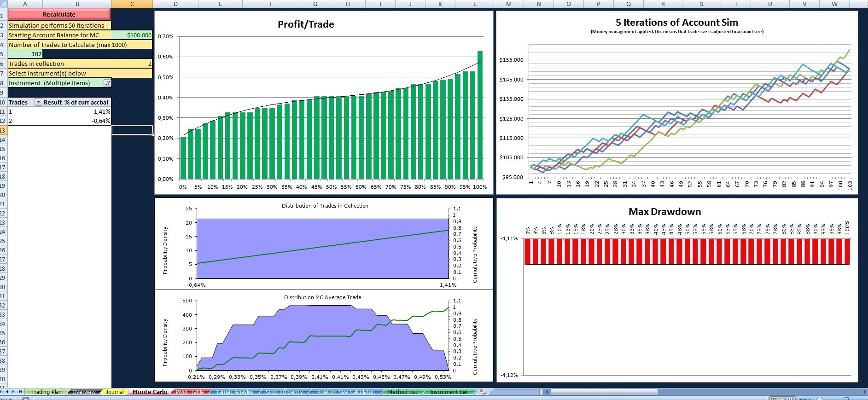
Task: Click the Profit/Trade chart title
Action: click(306, 24)
